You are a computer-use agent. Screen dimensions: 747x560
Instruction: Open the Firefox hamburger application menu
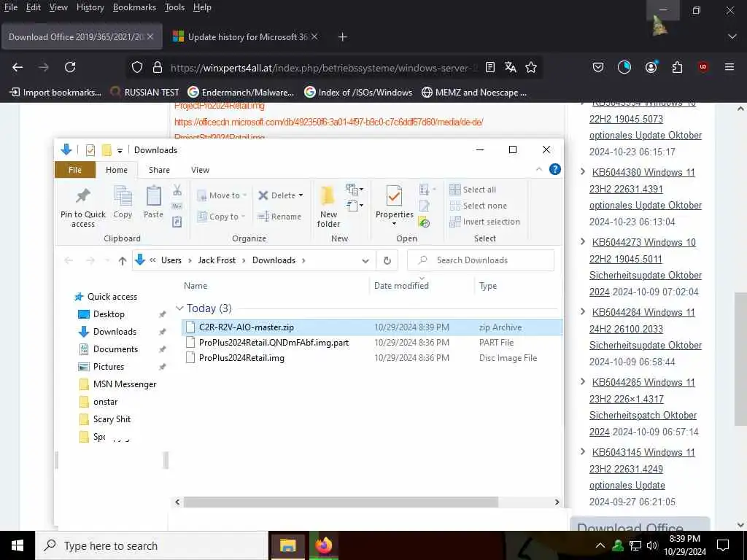[x=729, y=67]
